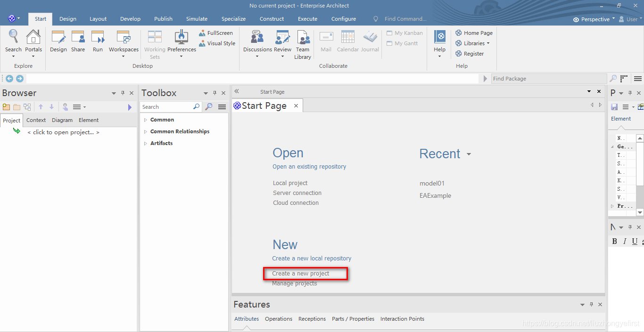
Task: Open the Layout ribbon tab
Action: [98, 19]
